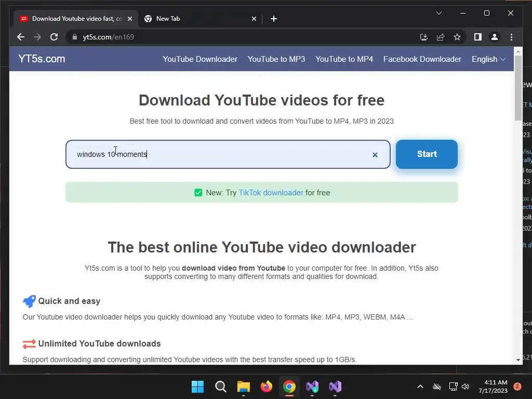Close the New Tab tab
The height and width of the screenshot is (399, 532).
click(x=254, y=19)
